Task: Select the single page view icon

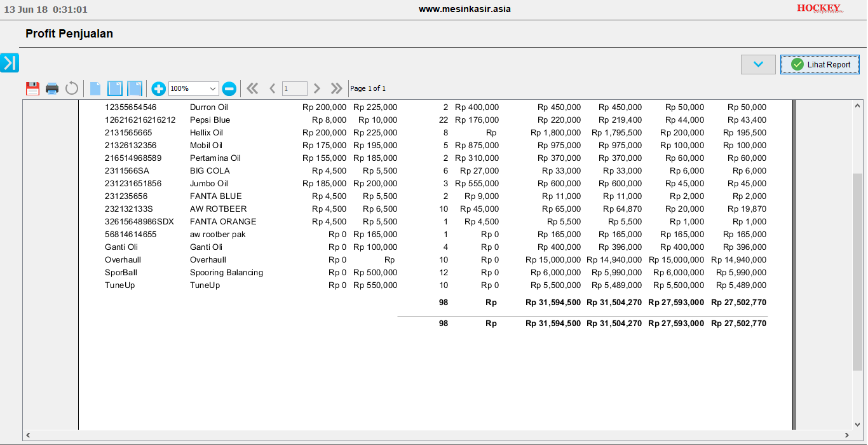Action: tap(95, 88)
